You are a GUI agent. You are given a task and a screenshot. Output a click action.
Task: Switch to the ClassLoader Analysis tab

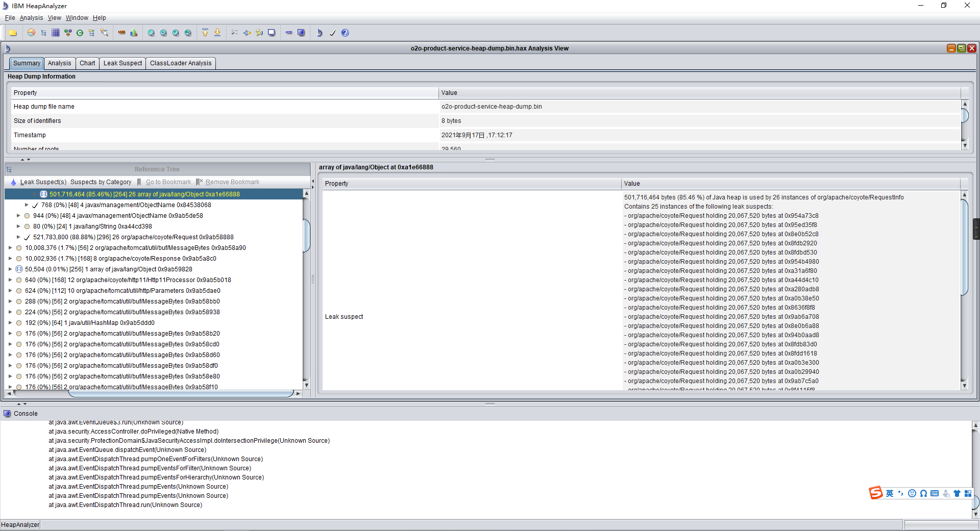pyautogui.click(x=181, y=63)
